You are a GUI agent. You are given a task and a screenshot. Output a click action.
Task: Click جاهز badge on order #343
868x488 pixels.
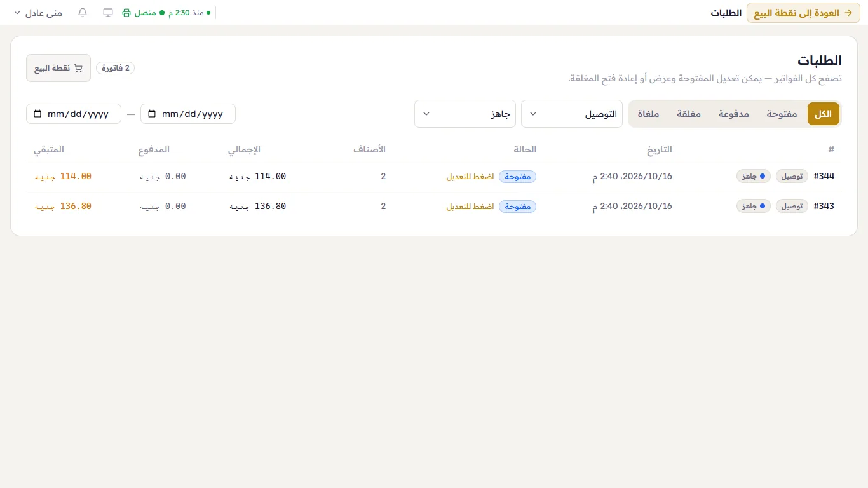tap(754, 207)
